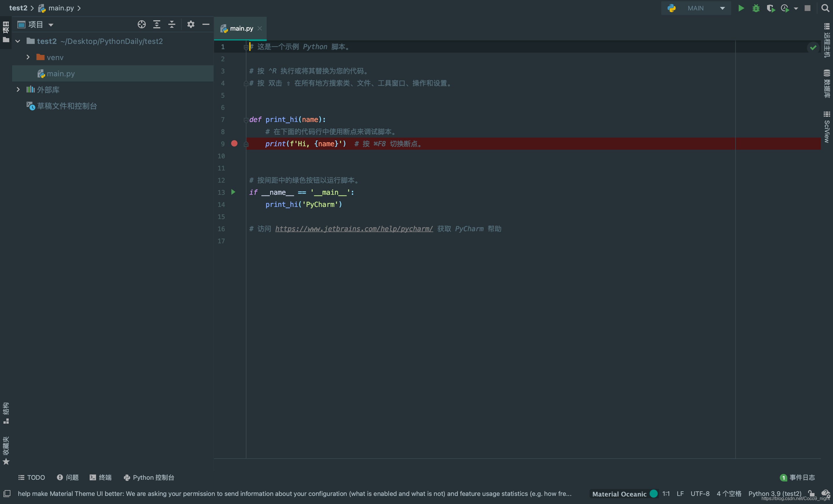The height and width of the screenshot is (504, 833).
Task: Click the run gutter arrow on line 13
Action: tap(233, 192)
